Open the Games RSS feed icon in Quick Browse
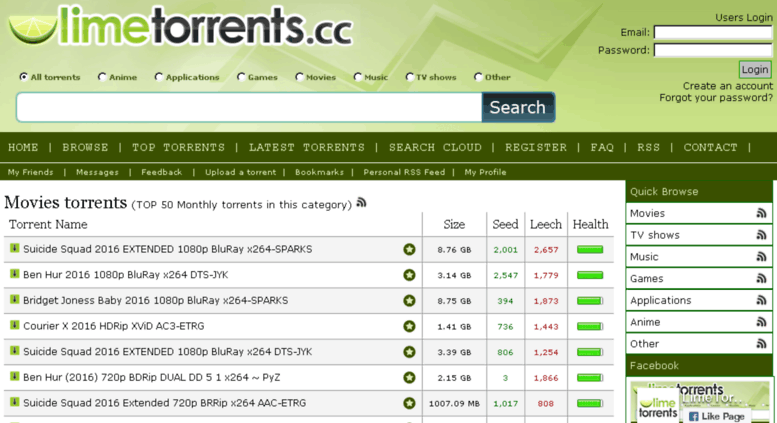Screen dimensions: 777x423 pos(761,278)
